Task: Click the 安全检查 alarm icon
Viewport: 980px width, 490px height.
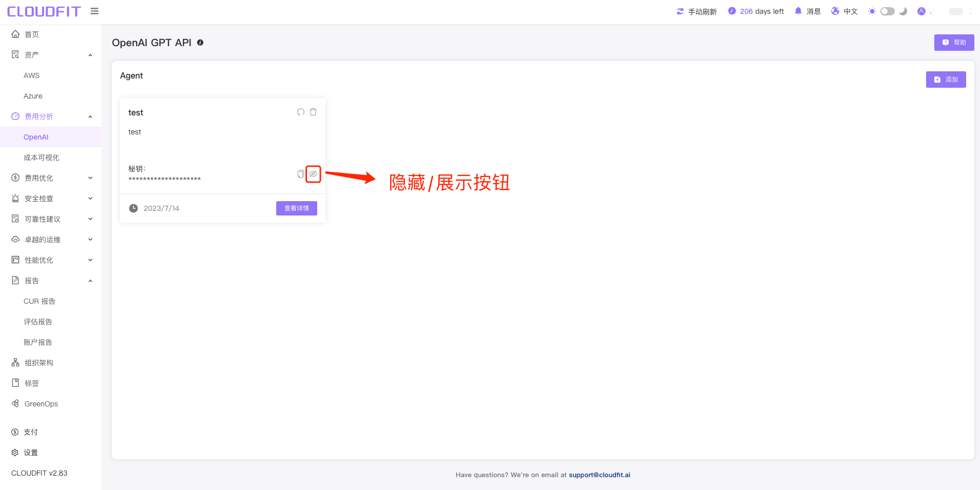Action: tap(15, 199)
